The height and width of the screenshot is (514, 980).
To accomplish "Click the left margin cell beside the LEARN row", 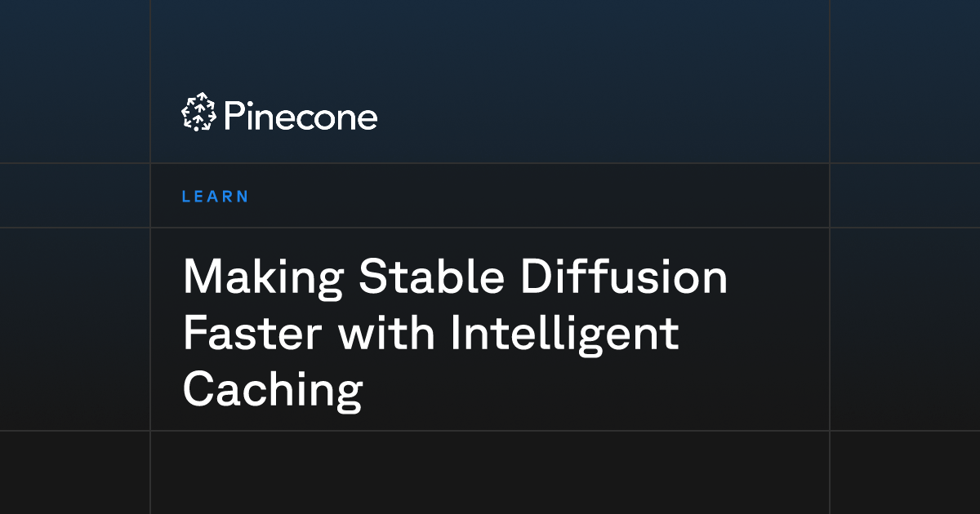I will (75, 196).
